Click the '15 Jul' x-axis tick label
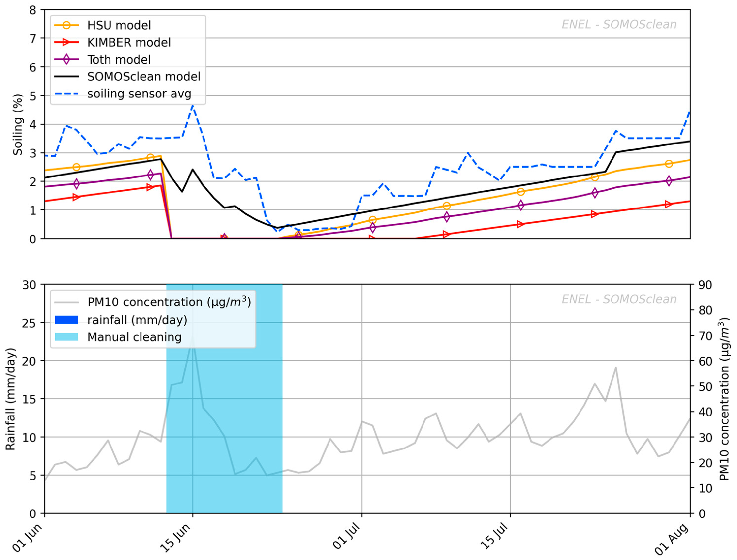 494,536
